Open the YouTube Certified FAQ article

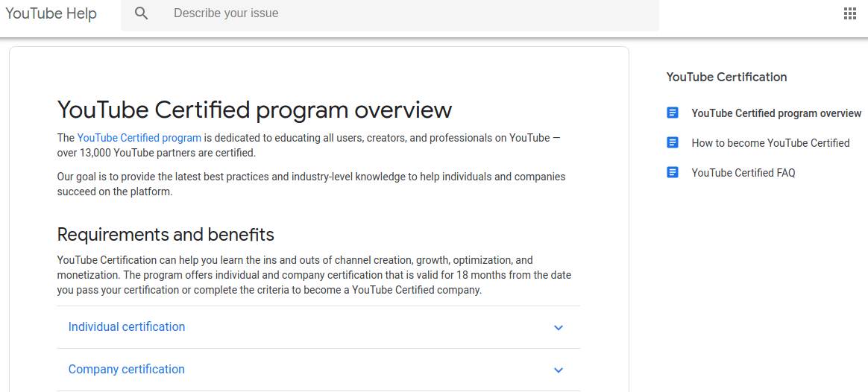click(743, 173)
